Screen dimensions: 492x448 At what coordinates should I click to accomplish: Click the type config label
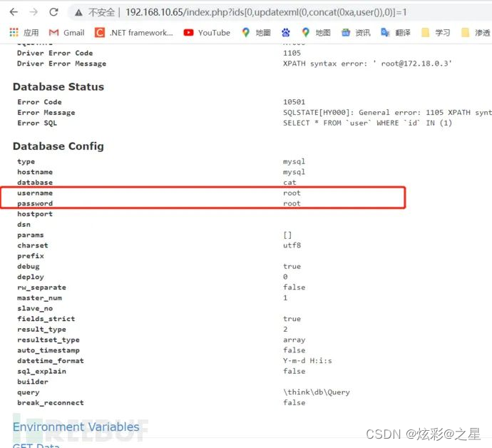pos(26,161)
